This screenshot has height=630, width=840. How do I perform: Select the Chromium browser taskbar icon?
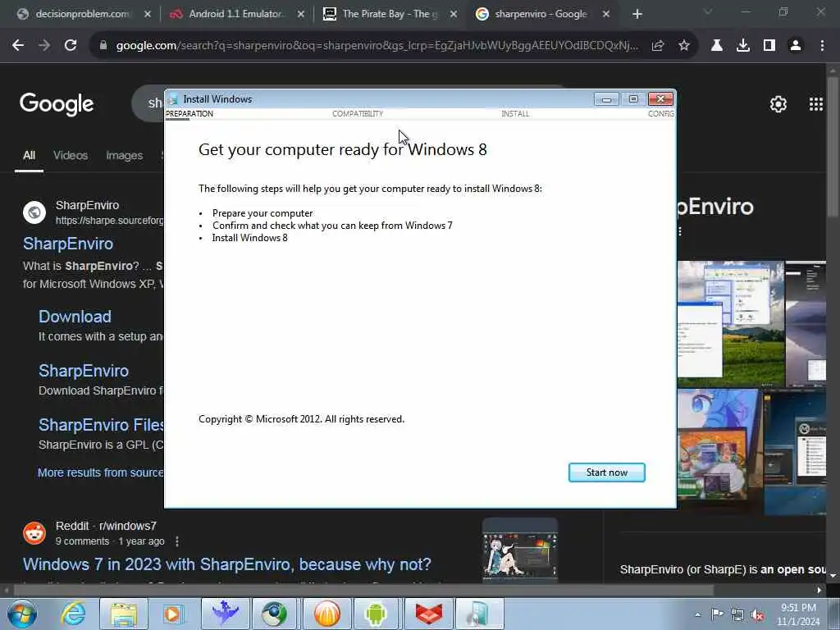coord(274,614)
